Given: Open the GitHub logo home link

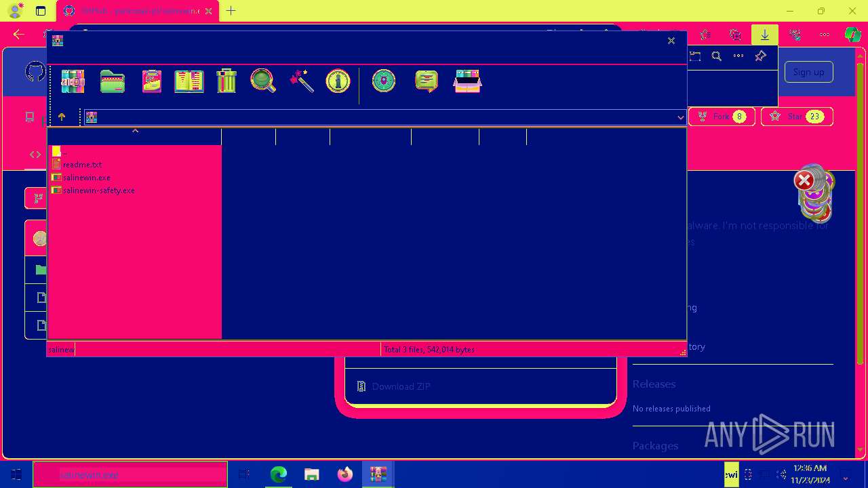Looking at the screenshot, I should (x=35, y=72).
